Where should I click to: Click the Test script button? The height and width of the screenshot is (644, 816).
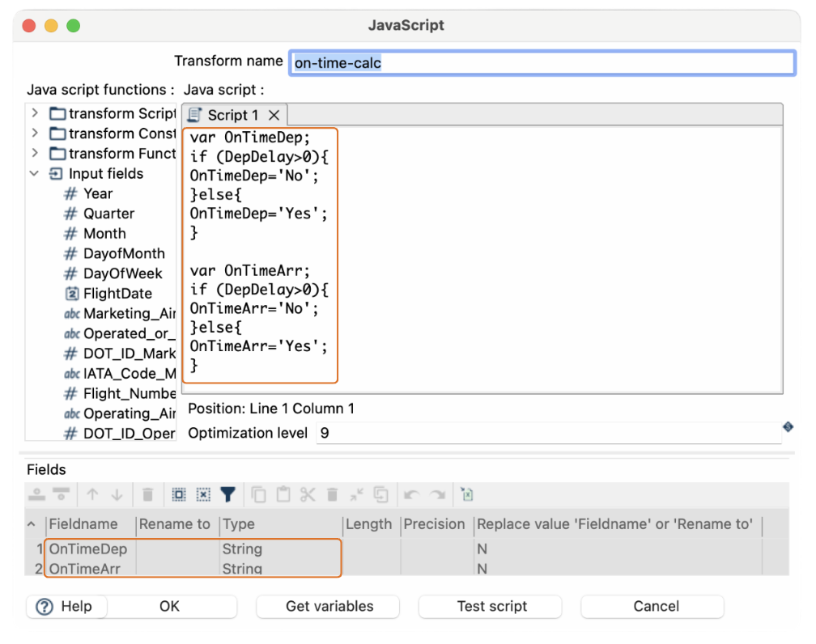[492, 607]
